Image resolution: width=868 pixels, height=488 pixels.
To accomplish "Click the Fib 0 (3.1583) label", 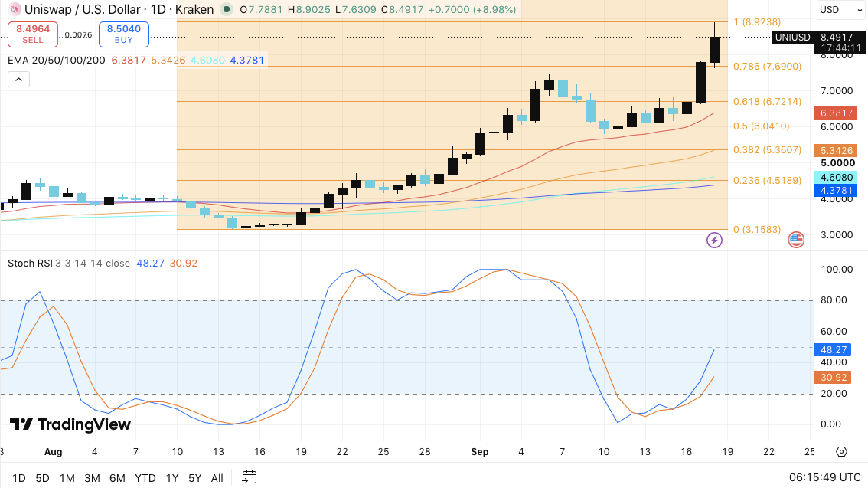I will tap(757, 229).
